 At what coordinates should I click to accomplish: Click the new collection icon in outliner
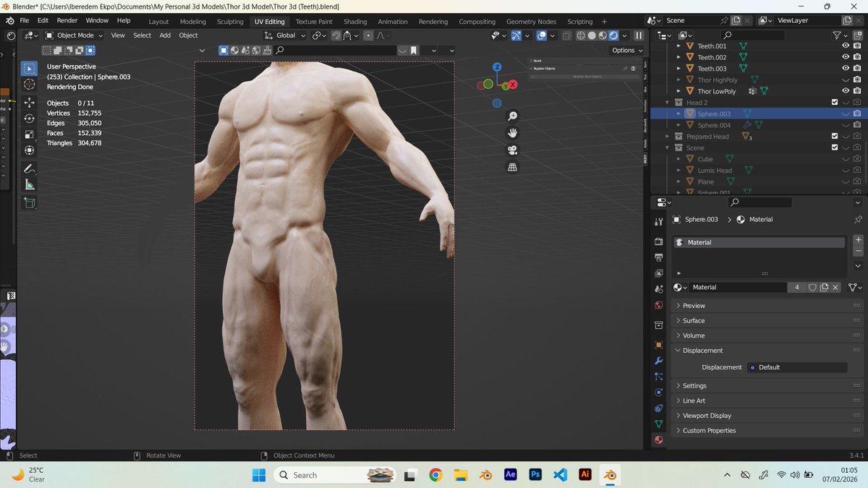pyautogui.click(x=857, y=35)
